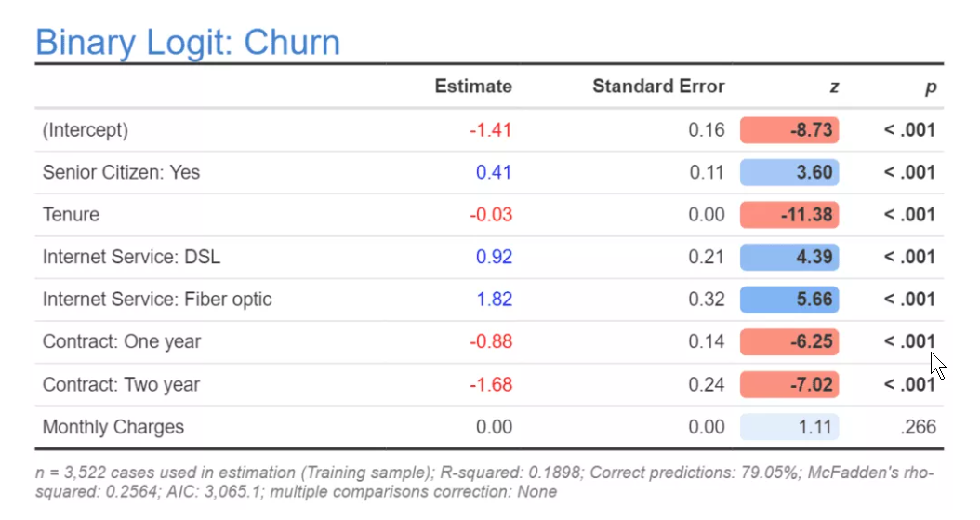980x520 pixels.
Task: Click the z column header
Action: point(834,87)
